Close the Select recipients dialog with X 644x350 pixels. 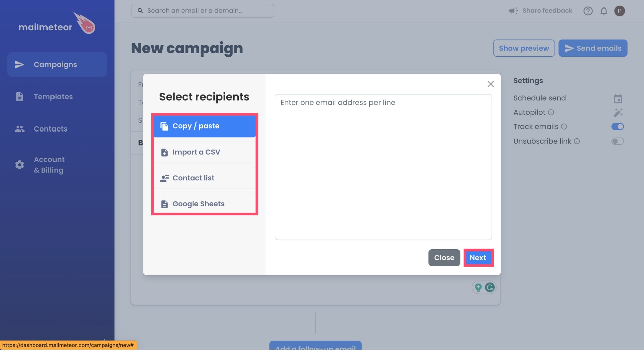pos(490,84)
